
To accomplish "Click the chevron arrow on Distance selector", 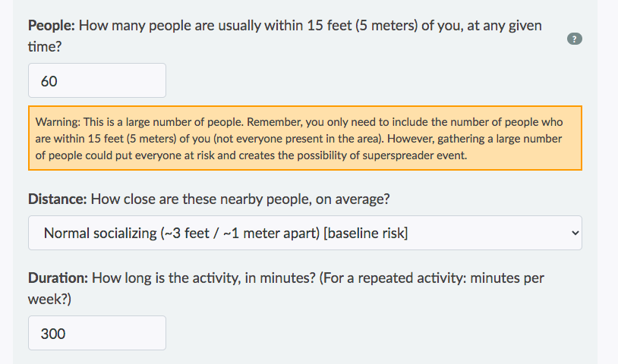I will 575,233.
